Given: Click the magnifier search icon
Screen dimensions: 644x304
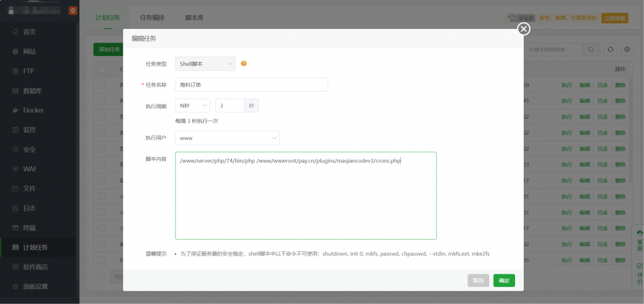Looking at the screenshot, I should pyautogui.click(x=591, y=50).
